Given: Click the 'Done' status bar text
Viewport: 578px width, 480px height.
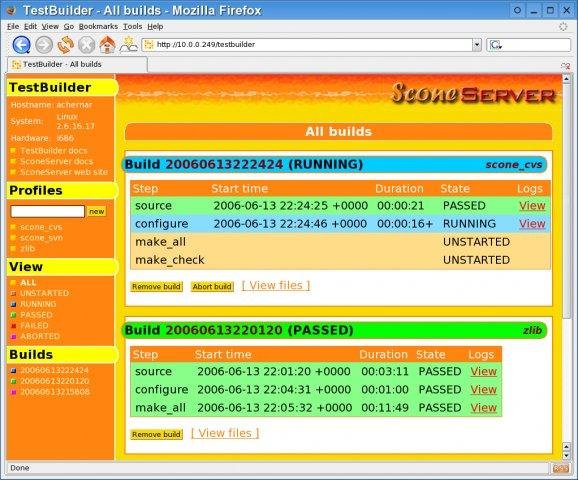Looking at the screenshot, I should tap(20, 468).
